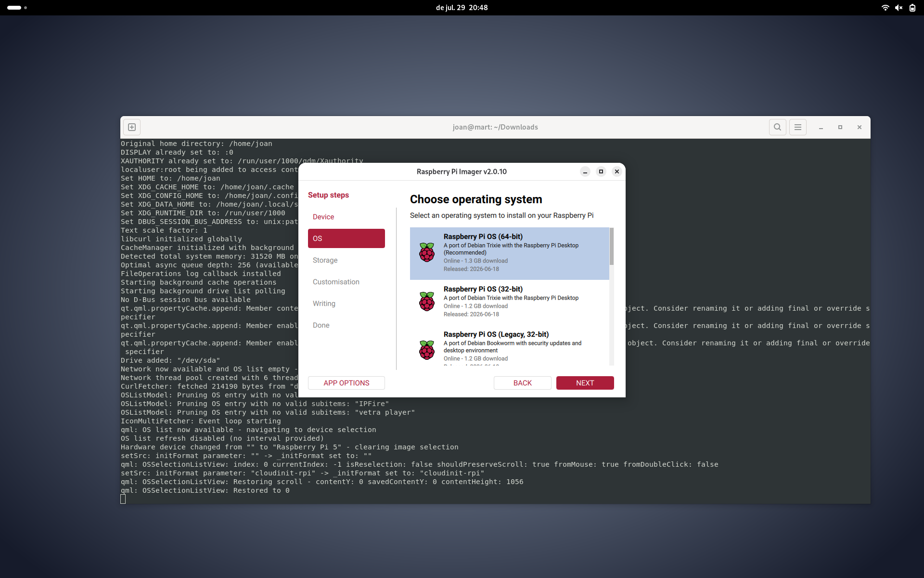Open APP OPTIONS
Image resolution: width=924 pixels, height=578 pixels.
click(x=346, y=383)
